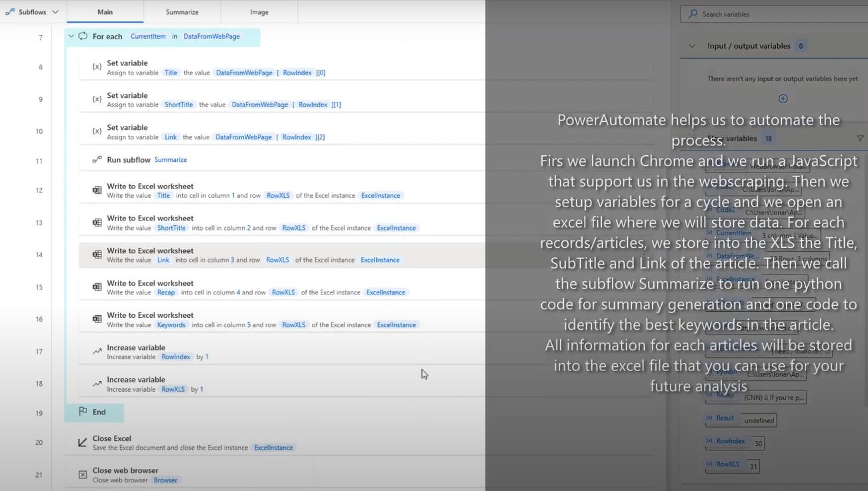Open the Image subflow tab
Screen dimensions: 868x491
coord(259,12)
